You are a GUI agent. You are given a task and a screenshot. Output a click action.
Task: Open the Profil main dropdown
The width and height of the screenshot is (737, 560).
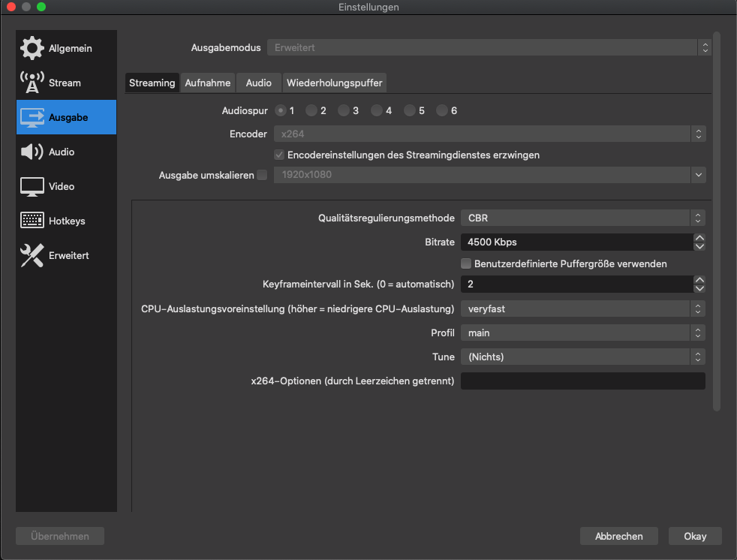click(582, 333)
